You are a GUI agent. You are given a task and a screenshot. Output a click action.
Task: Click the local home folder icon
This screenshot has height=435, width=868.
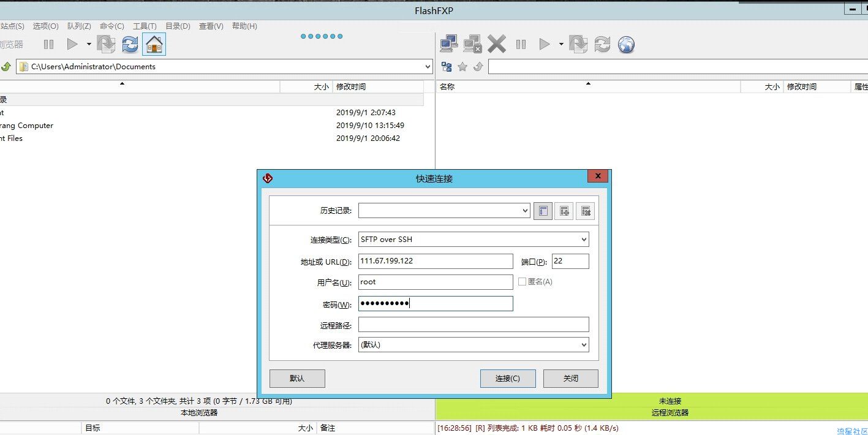click(154, 44)
